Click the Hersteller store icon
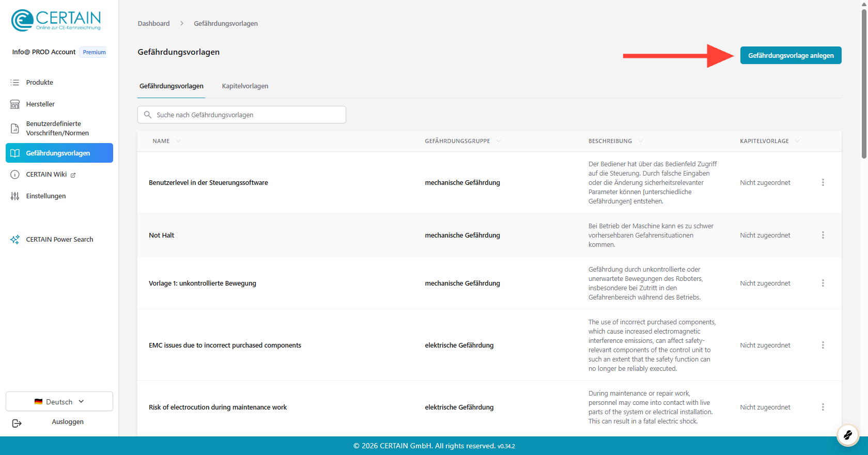 (15, 104)
